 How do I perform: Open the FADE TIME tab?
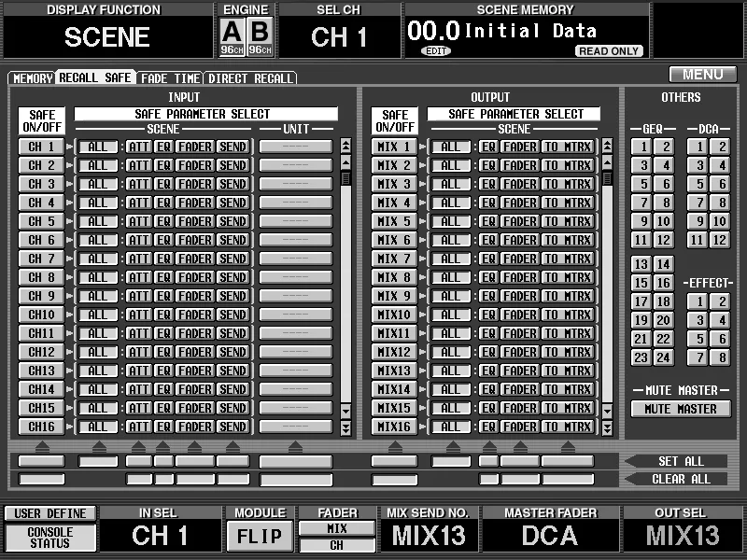click(170, 78)
